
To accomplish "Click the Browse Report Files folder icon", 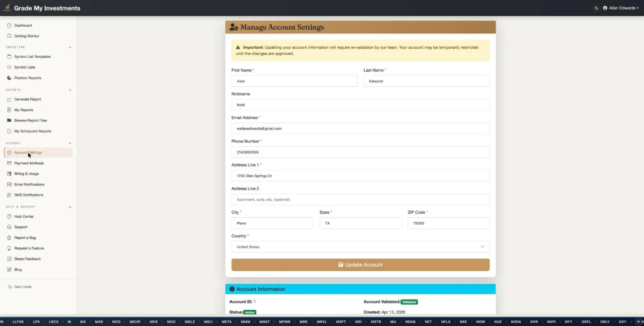I will click(9, 121).
